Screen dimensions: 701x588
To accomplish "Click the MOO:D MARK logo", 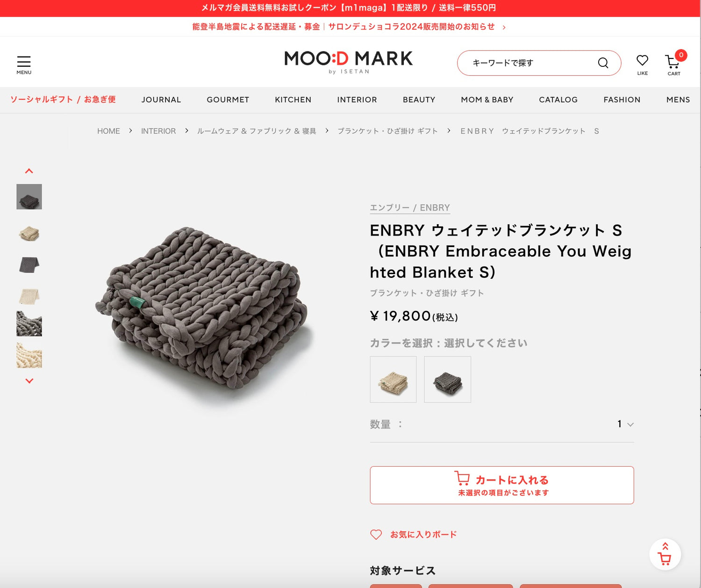I will pos(349,62).
